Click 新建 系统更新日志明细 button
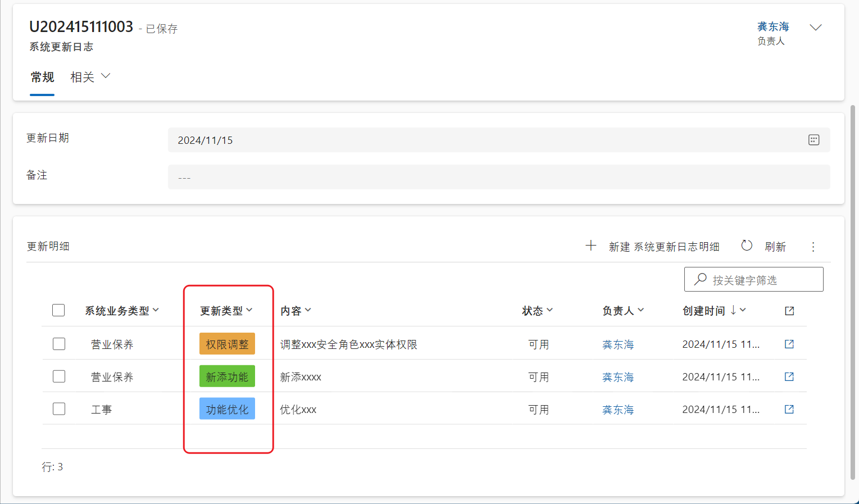 tap(652, 247)
